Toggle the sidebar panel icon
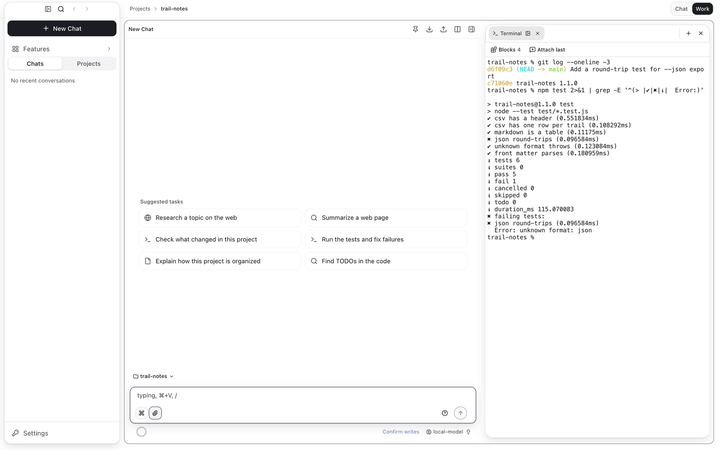 (x=48, y=9)
